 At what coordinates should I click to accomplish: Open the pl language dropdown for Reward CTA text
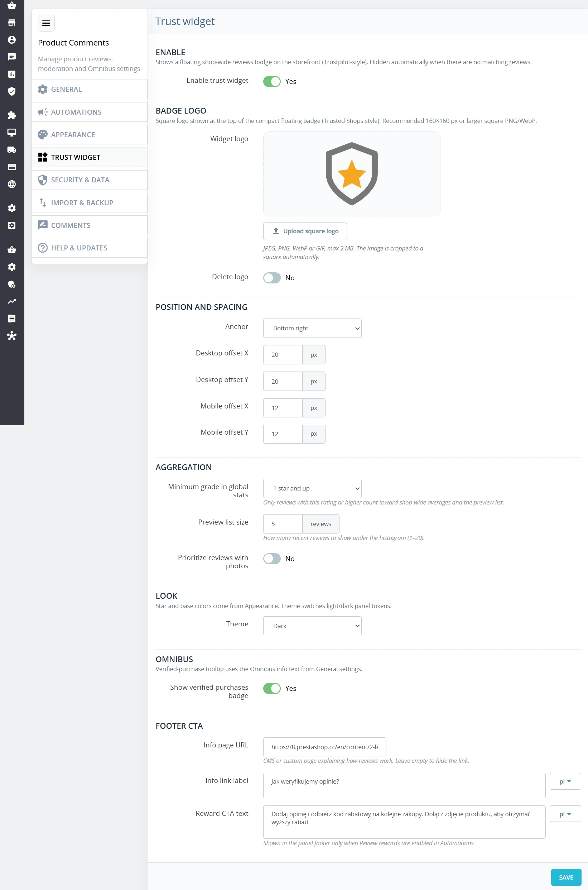[565, 814]
